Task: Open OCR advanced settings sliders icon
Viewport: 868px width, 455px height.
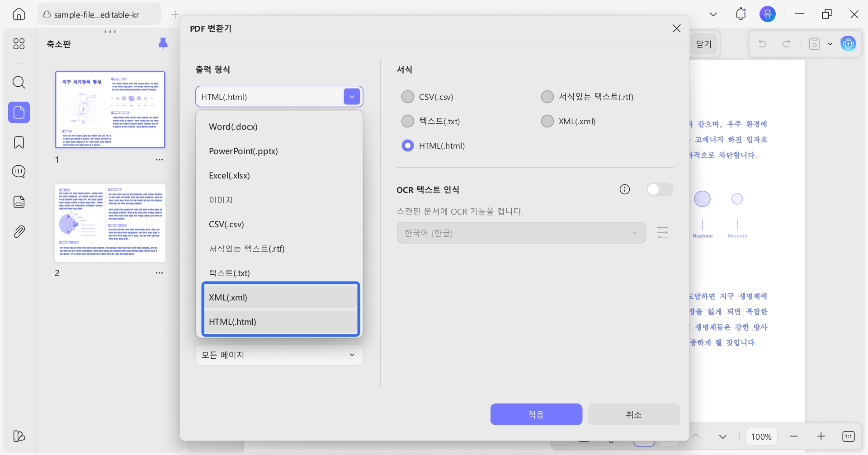Action: point(663,232)
